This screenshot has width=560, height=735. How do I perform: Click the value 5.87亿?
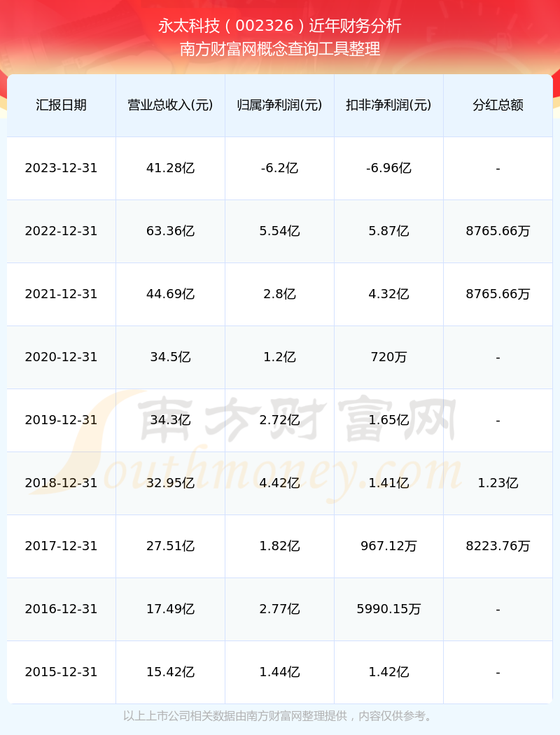pyautogui.click(x=389, y=231)
